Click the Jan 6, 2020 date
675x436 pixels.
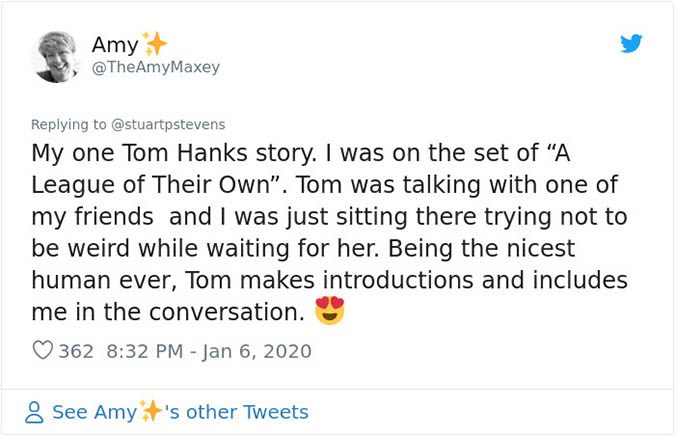click(258, 351)
